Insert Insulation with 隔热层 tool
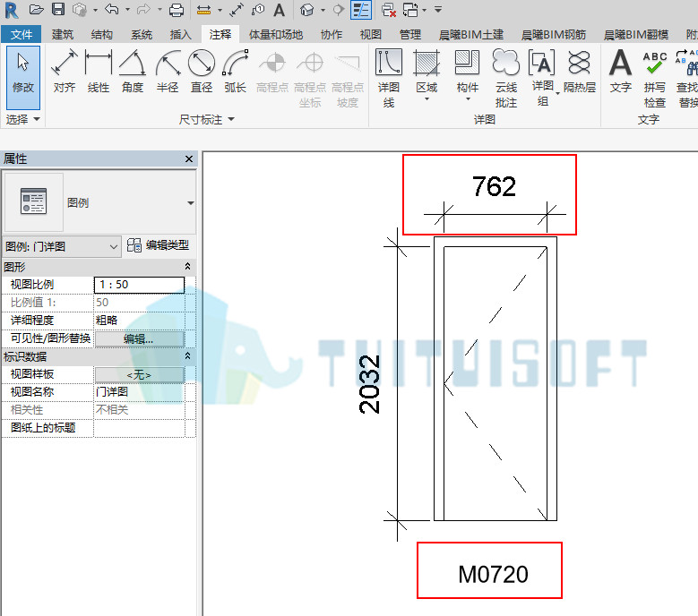This screenshot has width=698, height=616. [579, 72]
